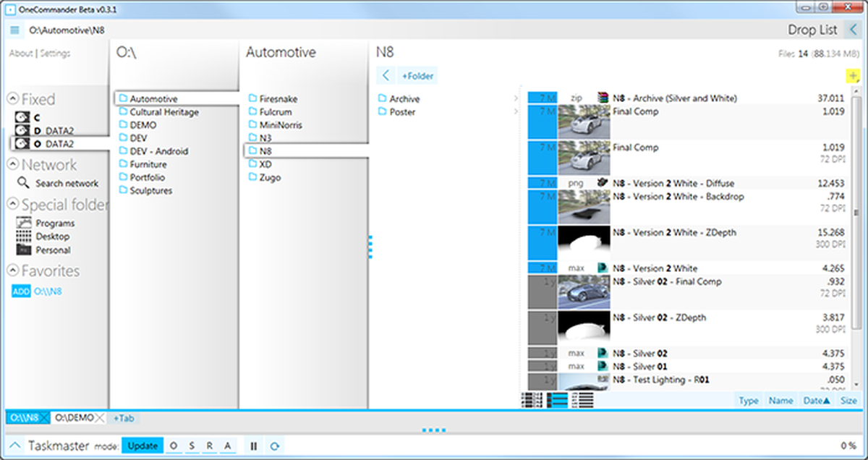
Task: Toggle Taskmaster mode S
Action: [x=192, y=446]
